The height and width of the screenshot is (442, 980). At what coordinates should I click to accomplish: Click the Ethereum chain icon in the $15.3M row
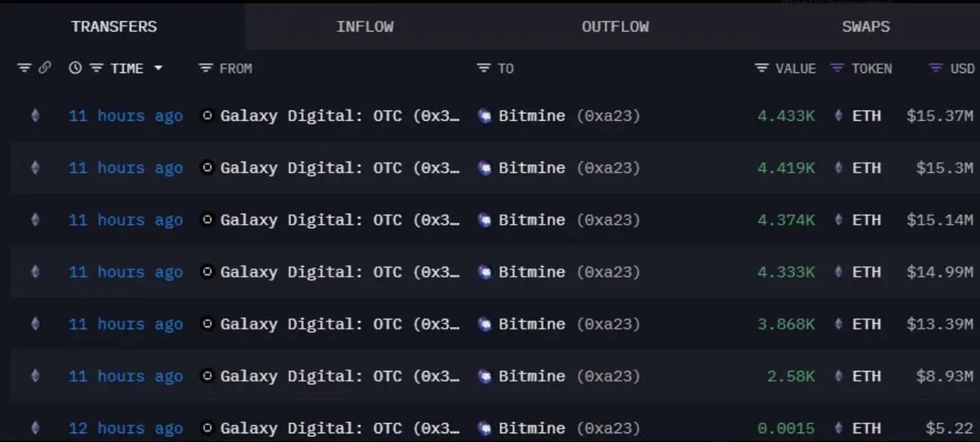[34, 167]
